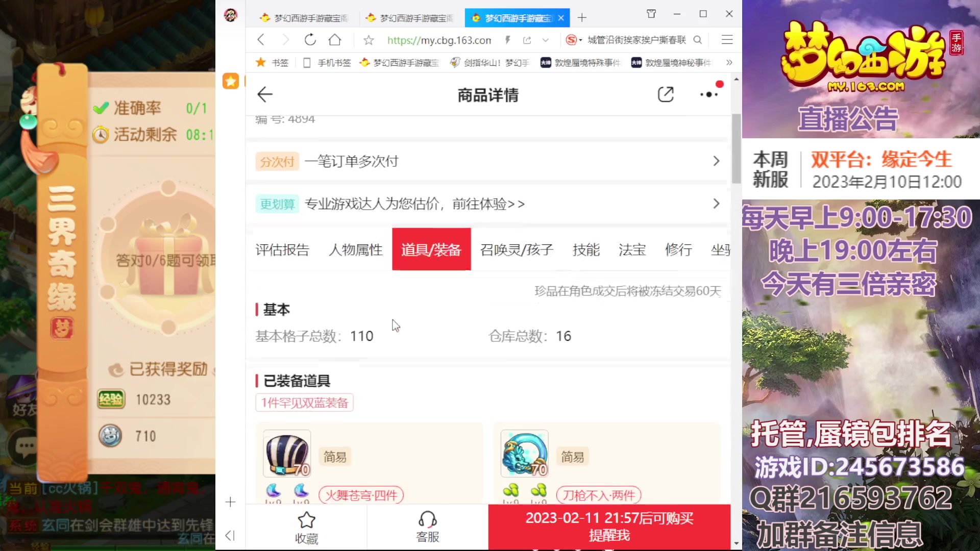Viewport: 980px width, 551px height.
Task: Click the browser forward arrow
Action: 285,40
